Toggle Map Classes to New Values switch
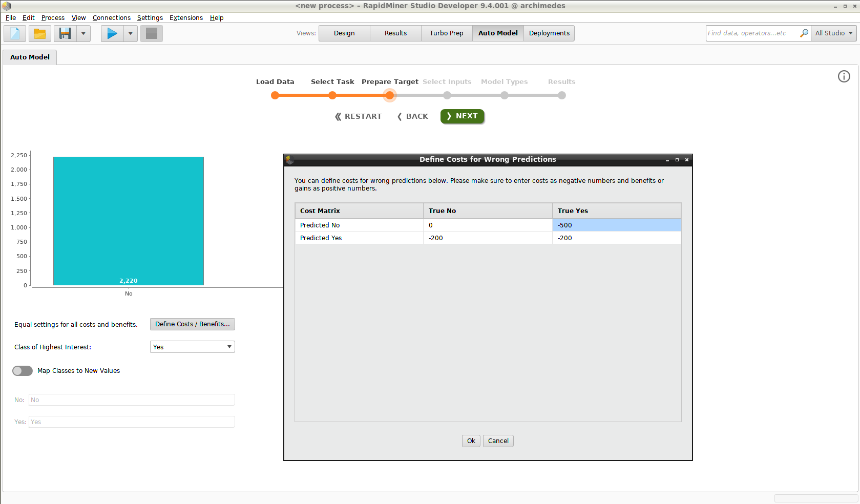This screenshot has height=504, width=860. pyautogui.click(x=23, y=371)
